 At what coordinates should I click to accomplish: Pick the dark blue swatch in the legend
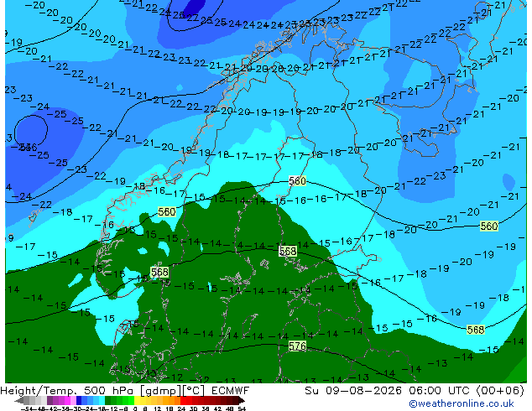(79, 400)
